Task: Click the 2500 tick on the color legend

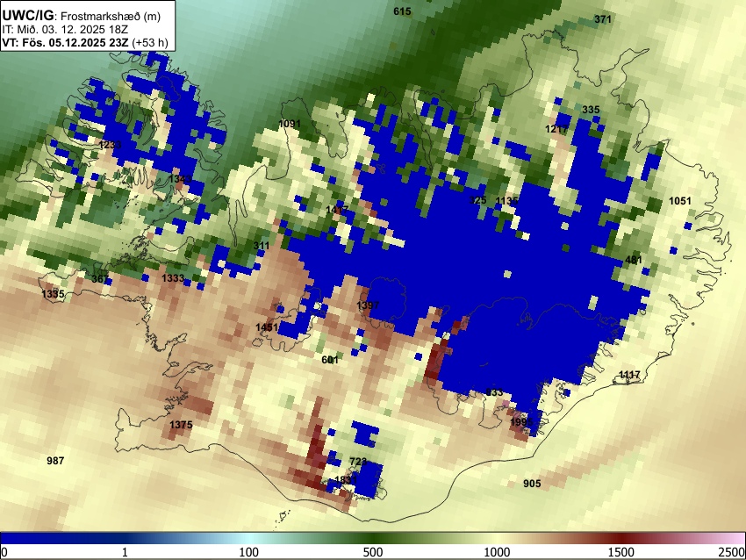Action: click(x=732, y=552)
